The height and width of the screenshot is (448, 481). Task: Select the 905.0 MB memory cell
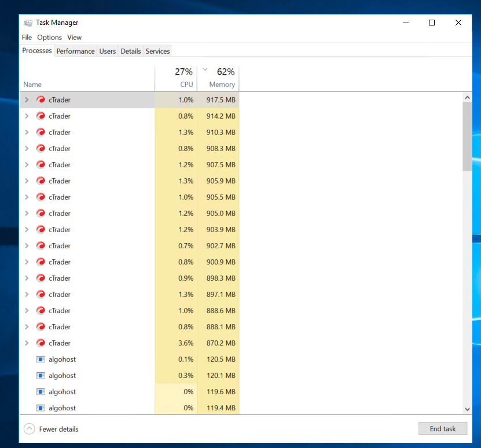pyautogui.click(x=218, y=213)
